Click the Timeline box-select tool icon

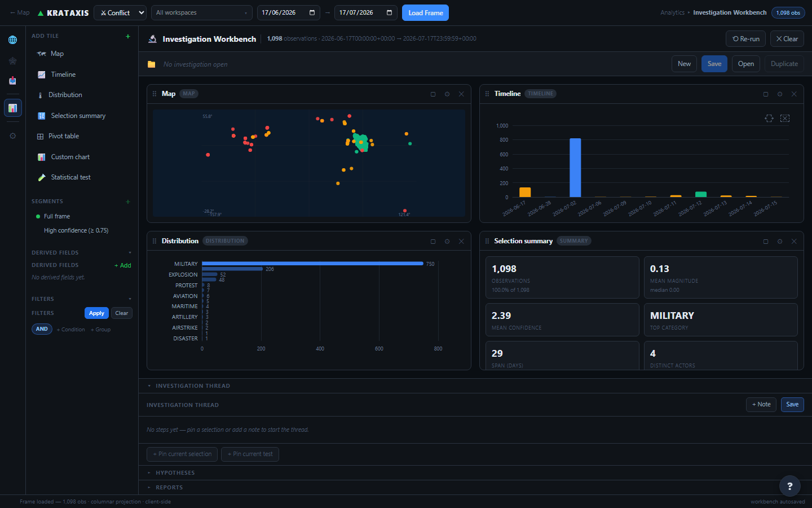769,118
